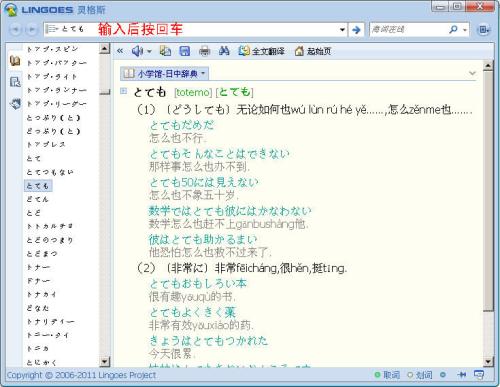
Task: Open the web search engine dropdown arrow
Action: (x=465, y=30)
